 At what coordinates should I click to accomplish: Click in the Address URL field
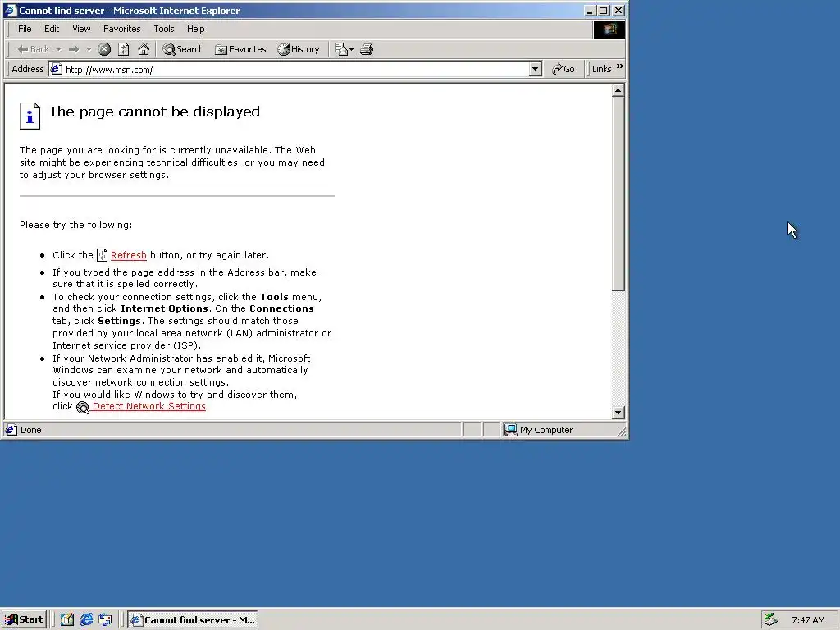(x=296, y=69)
